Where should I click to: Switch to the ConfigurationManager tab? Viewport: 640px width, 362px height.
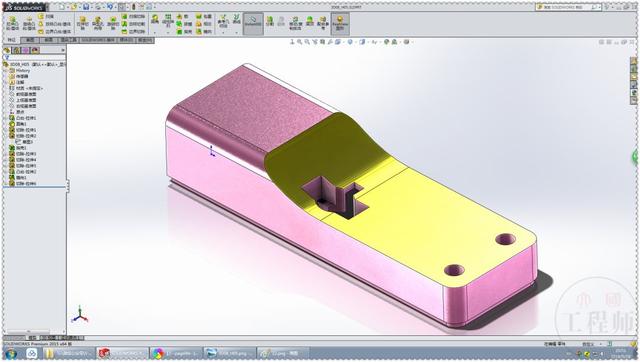tap(26, 51)
